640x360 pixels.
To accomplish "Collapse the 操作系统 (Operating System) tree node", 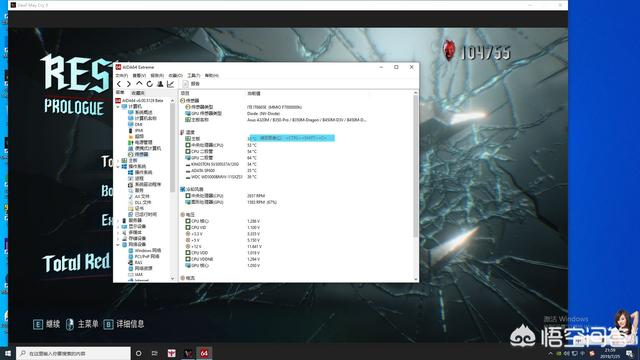I will point(119,167).
